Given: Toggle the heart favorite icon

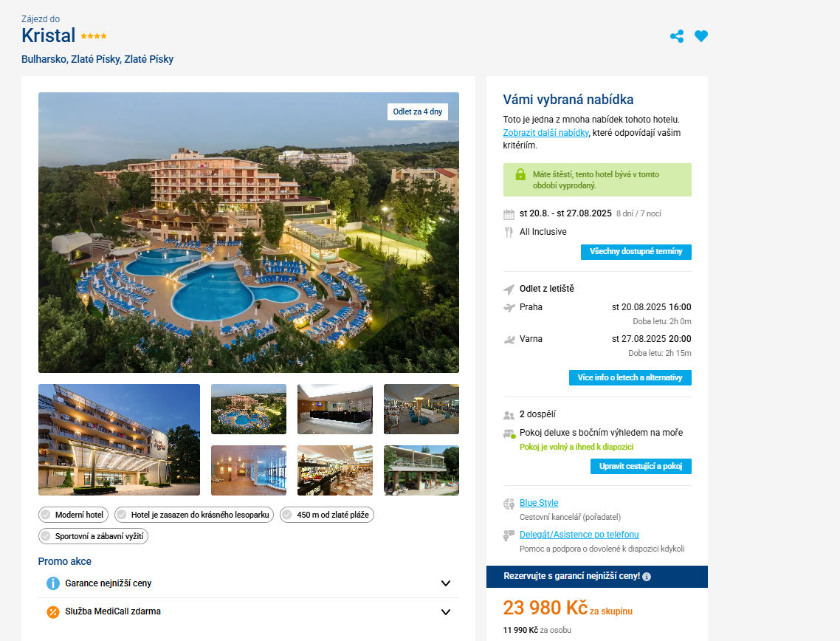Looking at the screenshot, I should point(700,36).
